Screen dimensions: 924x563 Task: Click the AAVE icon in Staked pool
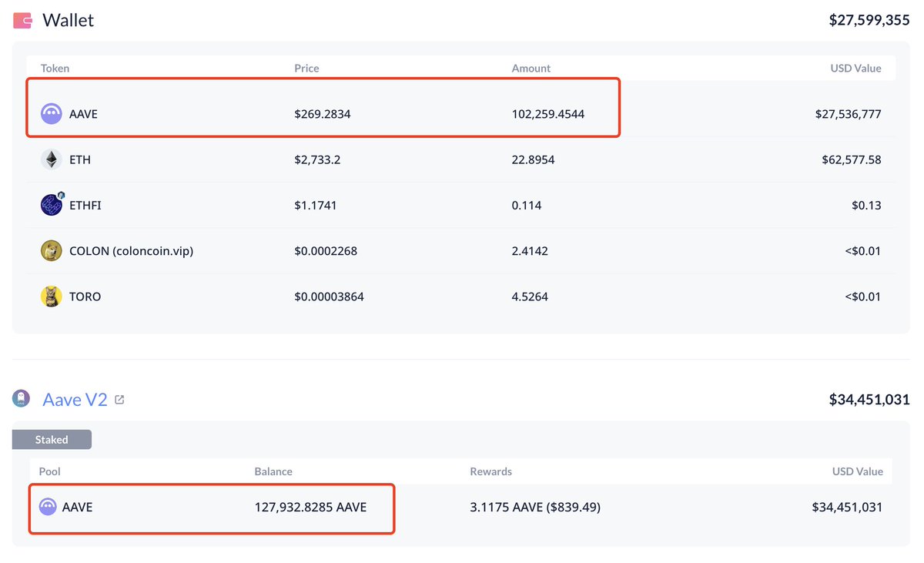coord(48,507)
